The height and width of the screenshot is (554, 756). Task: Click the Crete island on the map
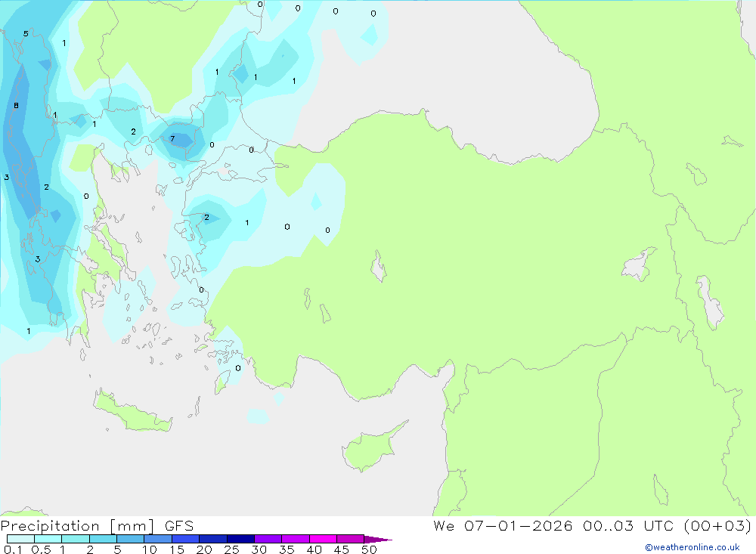point(132,411)
